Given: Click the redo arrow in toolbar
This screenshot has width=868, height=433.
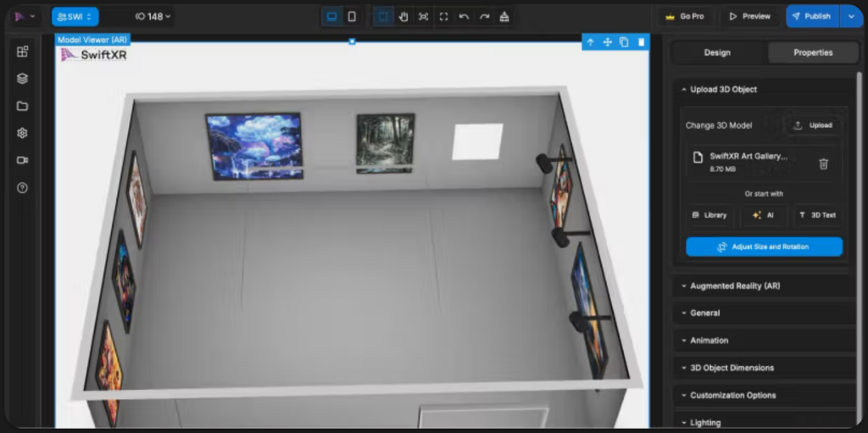Looking at the screenshot, I should 484,16.
